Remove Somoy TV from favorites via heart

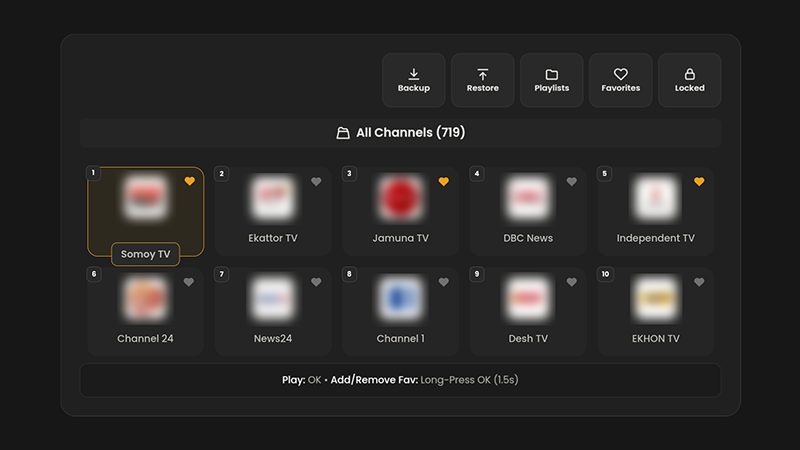(189, 181)
